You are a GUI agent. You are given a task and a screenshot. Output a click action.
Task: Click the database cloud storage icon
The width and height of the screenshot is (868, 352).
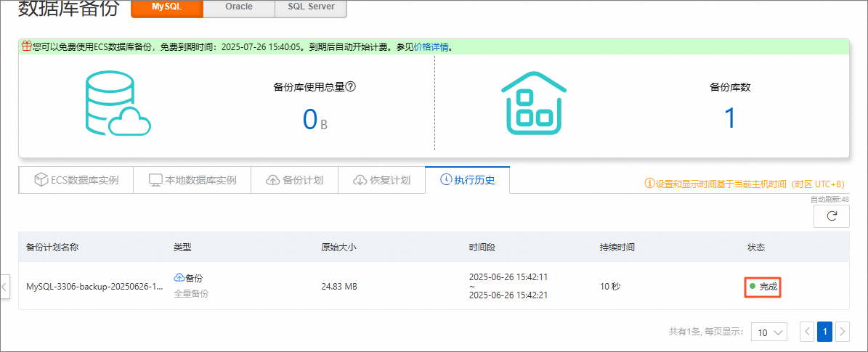click(118, 104)
